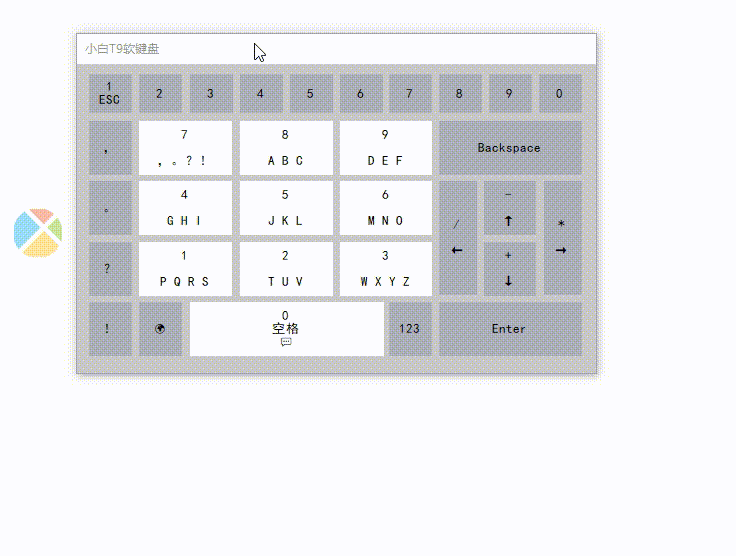This screenshot has height=556, width=736.
Task: Click the colorful pinwheel logo icon
Action: tap(38, 233)
